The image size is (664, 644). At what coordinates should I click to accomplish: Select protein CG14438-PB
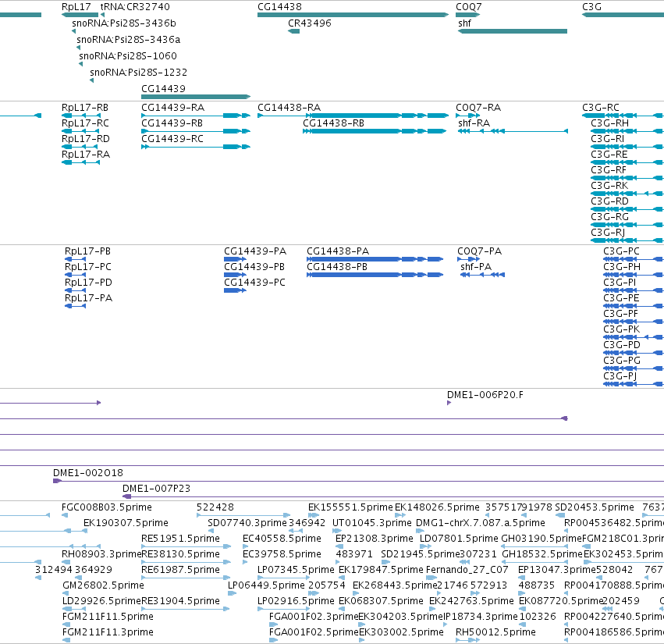point(375,275)
